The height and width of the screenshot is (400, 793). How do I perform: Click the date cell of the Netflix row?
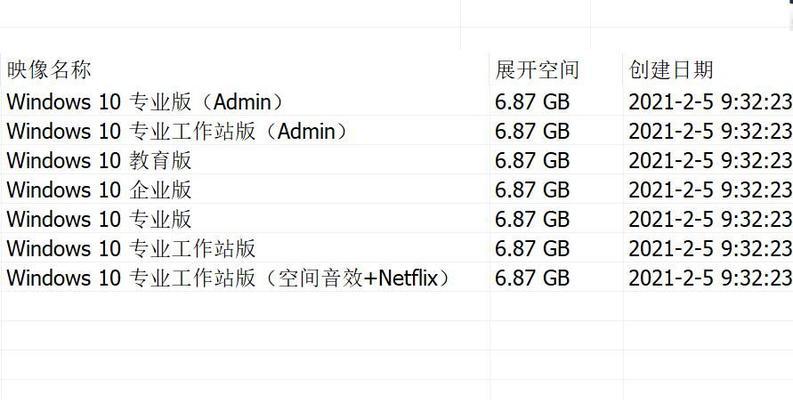pos(710,278)
